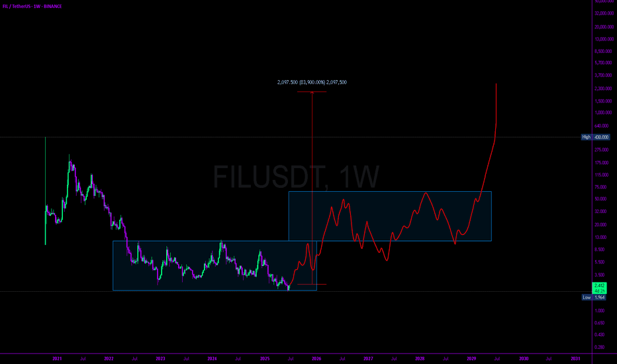The height and width of the screenshot is (364, 617).
Task: Select the High 430.000 price label
Action: tap(596, 137)
